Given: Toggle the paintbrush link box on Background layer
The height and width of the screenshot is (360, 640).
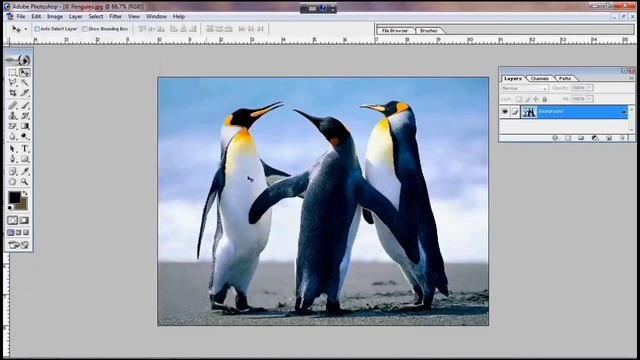Looking at the screenshot, I should click(515, 112).
